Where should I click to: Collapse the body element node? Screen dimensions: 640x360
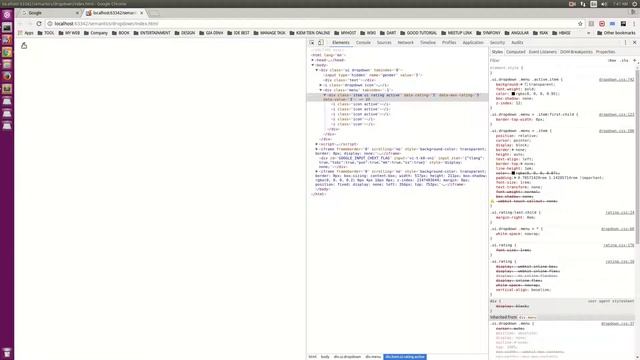click(x=313, y=65)
